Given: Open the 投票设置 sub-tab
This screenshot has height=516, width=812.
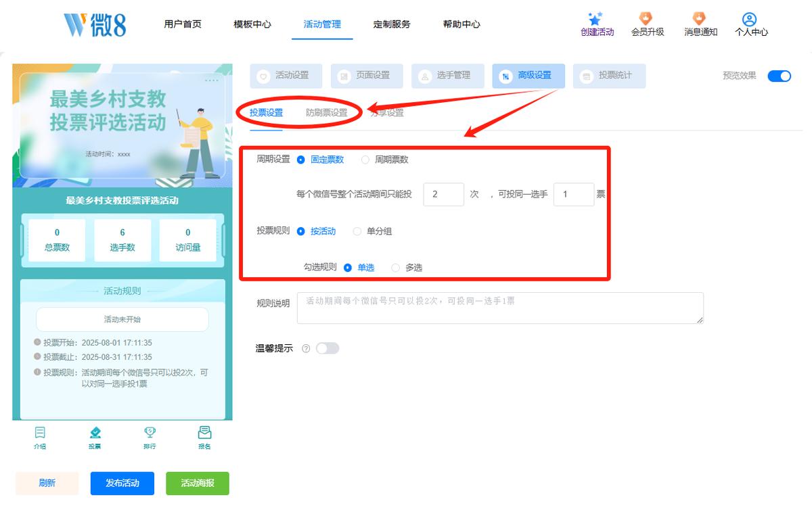Looking at the screenshot, I should [267, 113].
